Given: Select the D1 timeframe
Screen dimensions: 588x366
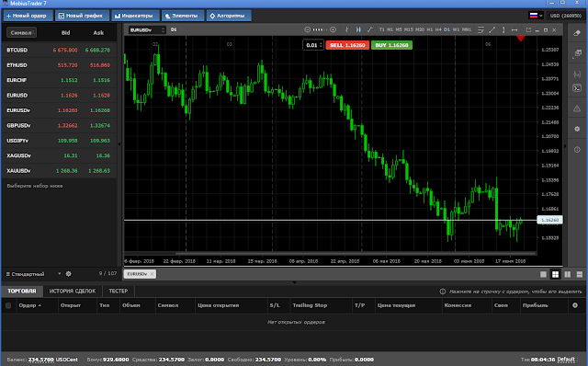Looking at the screenshot, I should tap(447, 29).
